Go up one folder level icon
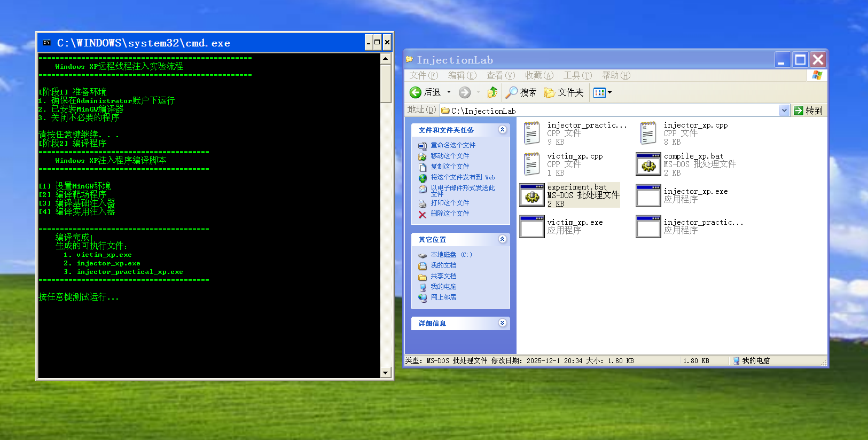 [x=492, y=92]
